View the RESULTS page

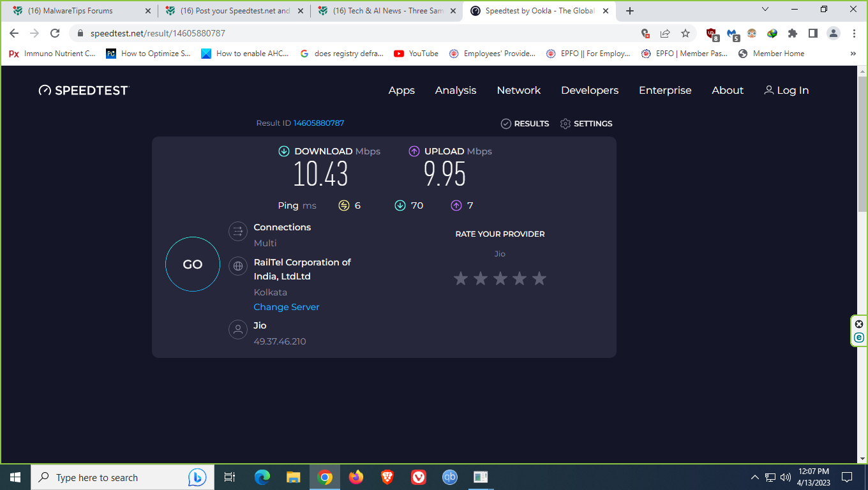pos(525,124)
